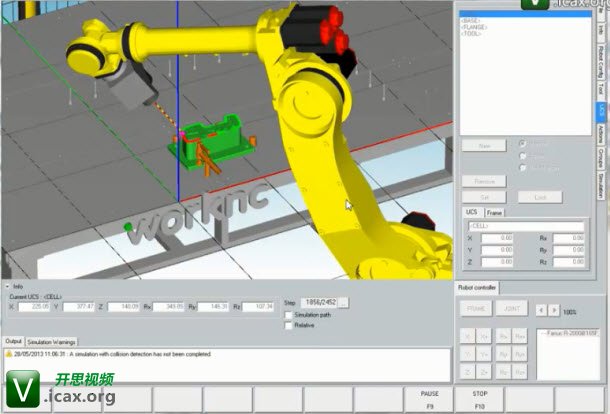Screen dimensions: 610x414
Task: Click the Step counter 1856/2452 field
Action: (x=320, y=302)
